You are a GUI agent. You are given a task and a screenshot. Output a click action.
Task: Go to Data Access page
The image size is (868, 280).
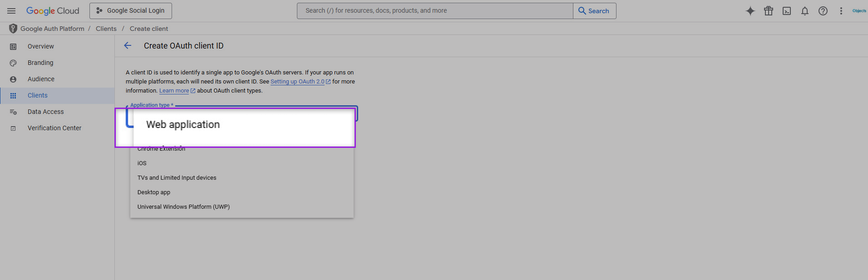click(x=45, y=112)
